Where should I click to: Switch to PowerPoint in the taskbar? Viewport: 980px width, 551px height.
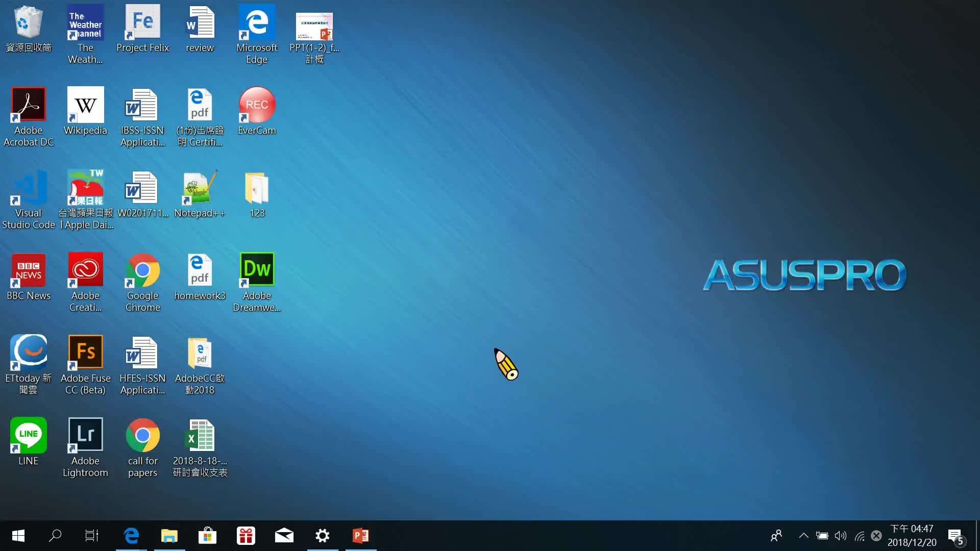[361, 536]
